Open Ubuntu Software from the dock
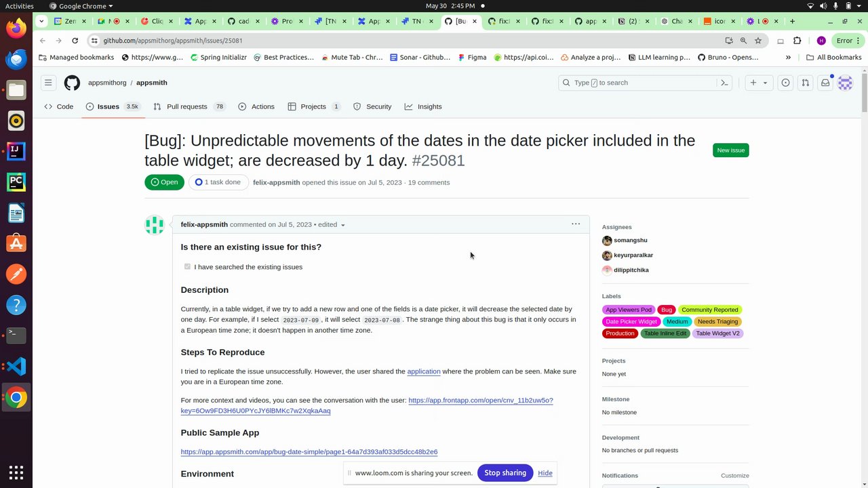The width and height of the screenshot is (868, 488). tap(16, 243)
